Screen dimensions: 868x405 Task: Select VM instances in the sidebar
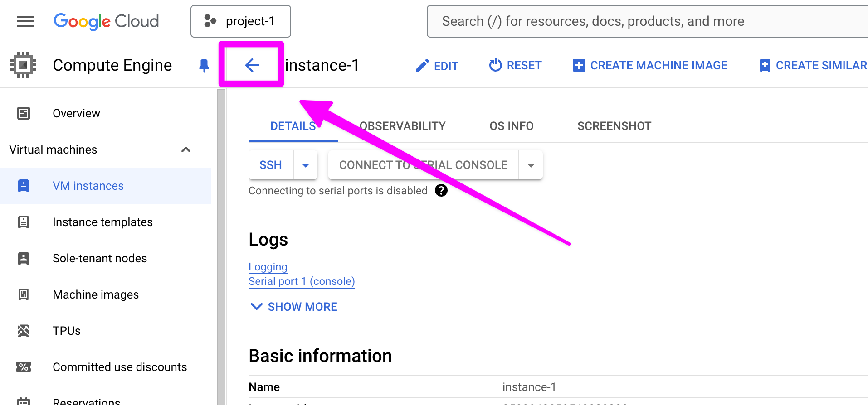tap(106, 186)
